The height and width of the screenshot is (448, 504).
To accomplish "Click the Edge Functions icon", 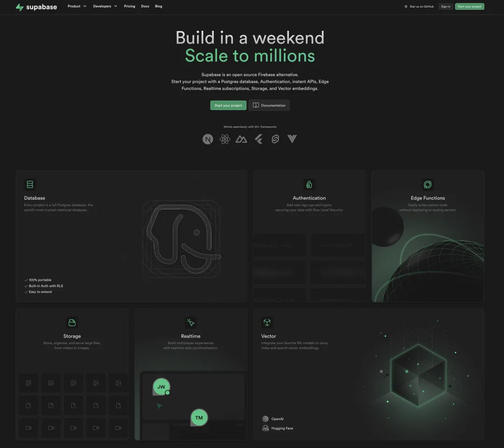I will click(x=427, y=184).
